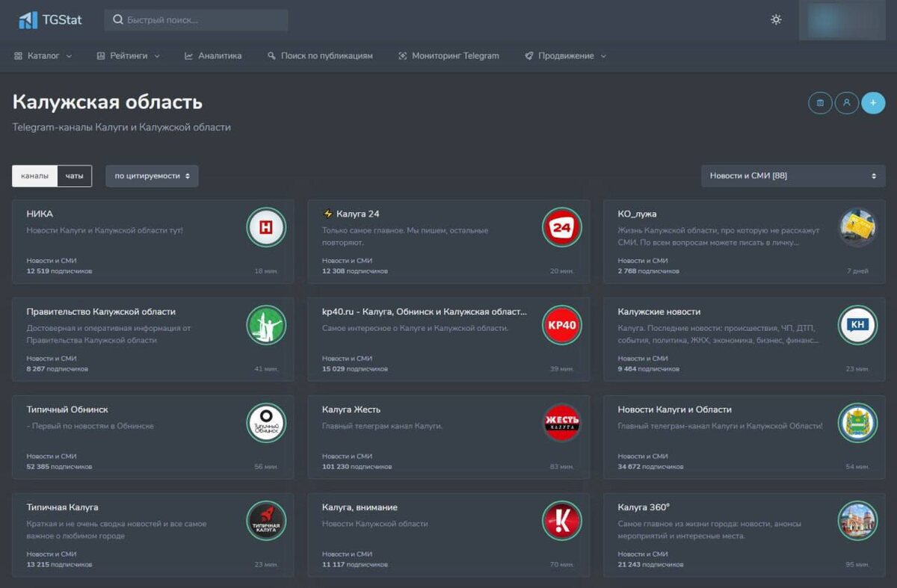This screenshot has height=588, width=897.
Task: Open Калуга 360° title link
Action: [x=644, y=507]
